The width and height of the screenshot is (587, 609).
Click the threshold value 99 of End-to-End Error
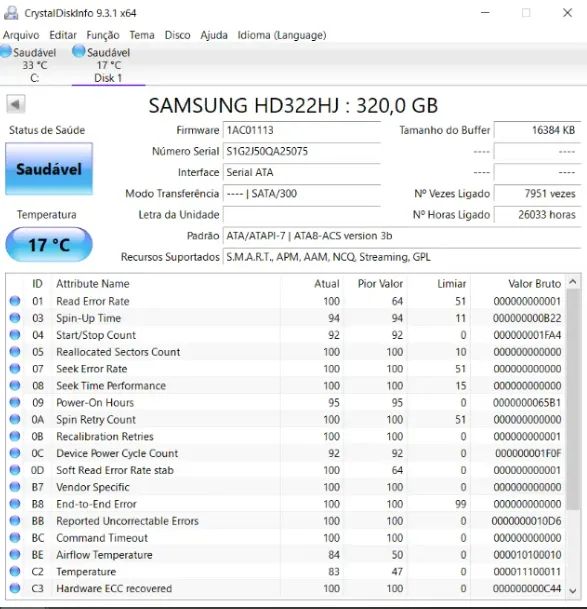[460, 504]
